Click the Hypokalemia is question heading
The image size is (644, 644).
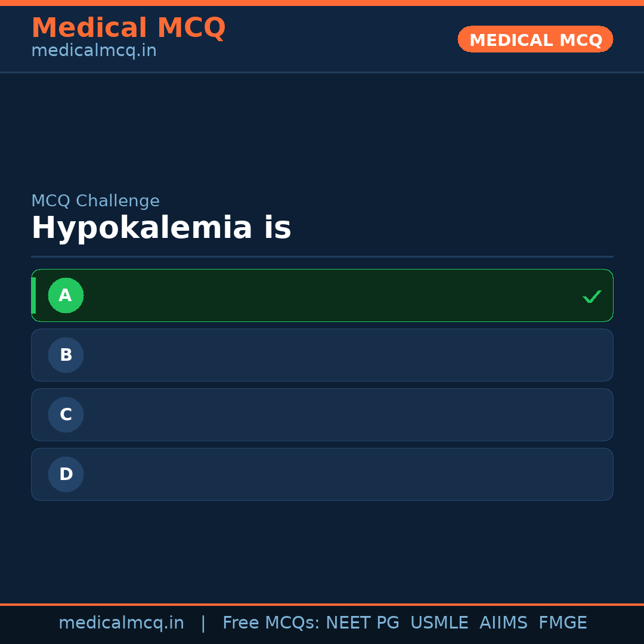pyautogui.click(x=161, y=228)
